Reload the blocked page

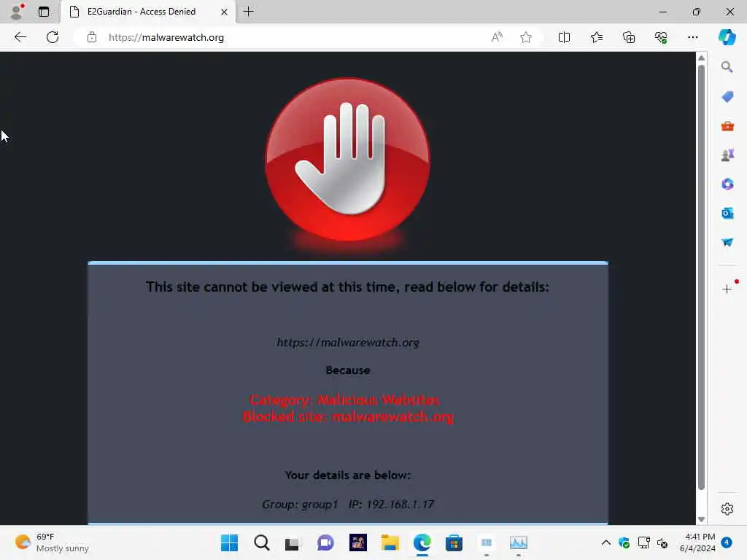coord(53,37)
